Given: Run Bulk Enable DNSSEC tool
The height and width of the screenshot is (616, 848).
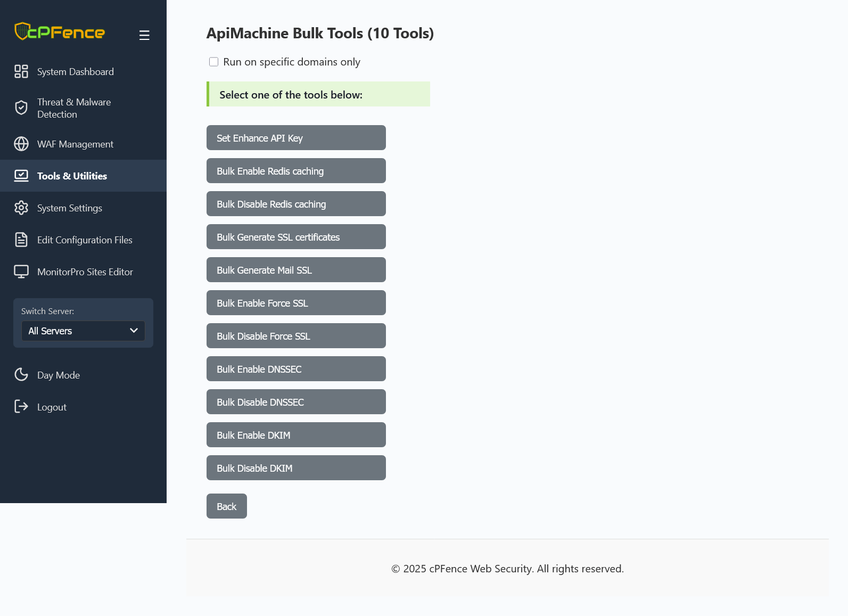Looking at the screenshot, I should 296,369.
